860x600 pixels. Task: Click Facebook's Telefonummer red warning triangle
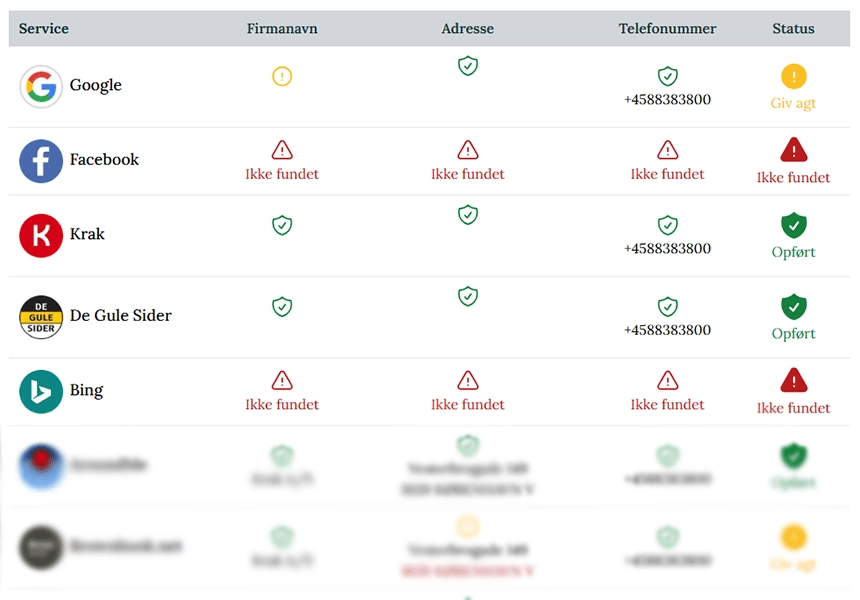tap(667, 150)
